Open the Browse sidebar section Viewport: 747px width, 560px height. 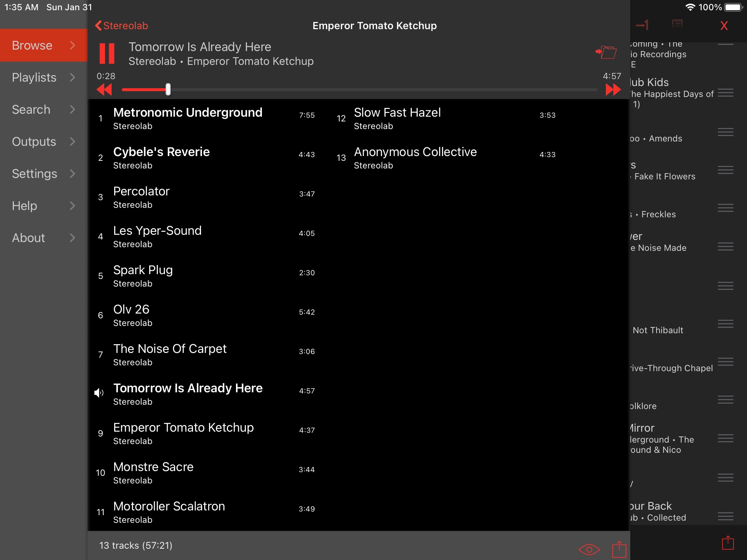click(x=44, y=45)
